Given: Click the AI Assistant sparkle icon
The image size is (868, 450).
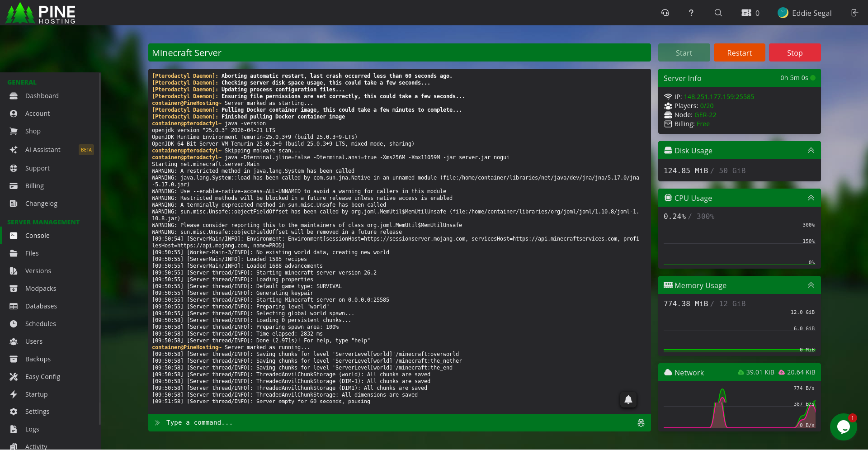Looking at the screenshot, I should click(14, 150).
